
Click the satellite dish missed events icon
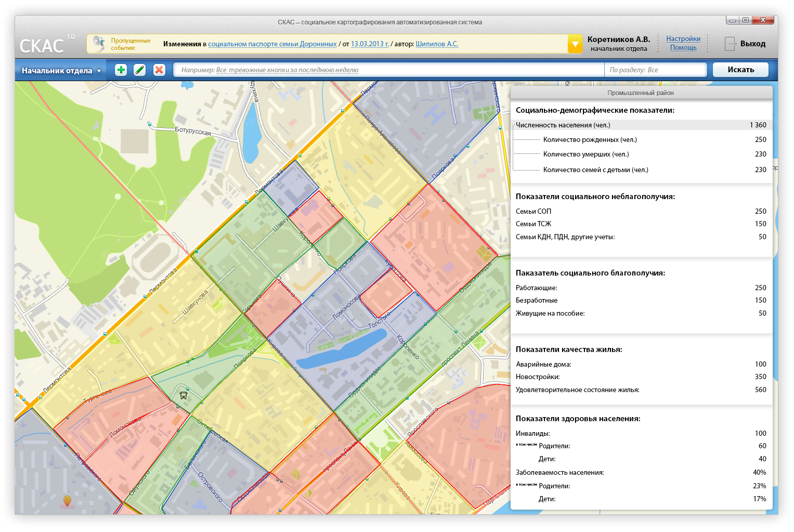coord(98,44)
